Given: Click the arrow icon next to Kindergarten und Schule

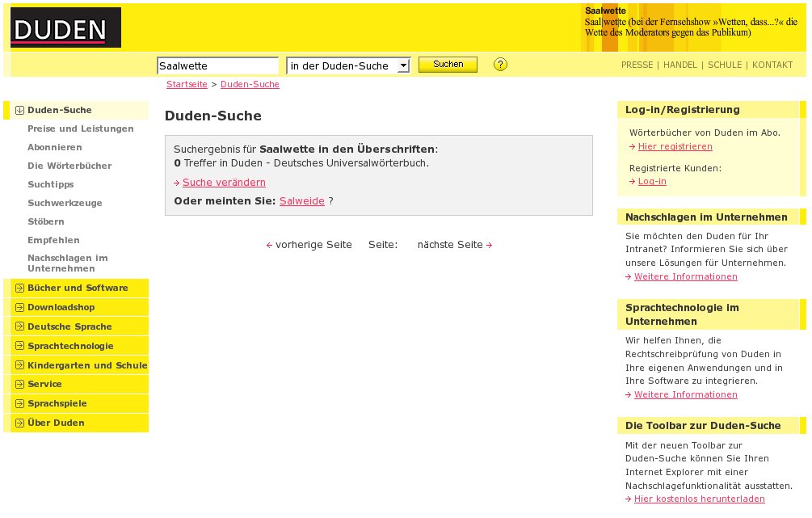Looking at the screenshot, I should tap(19, 365).
